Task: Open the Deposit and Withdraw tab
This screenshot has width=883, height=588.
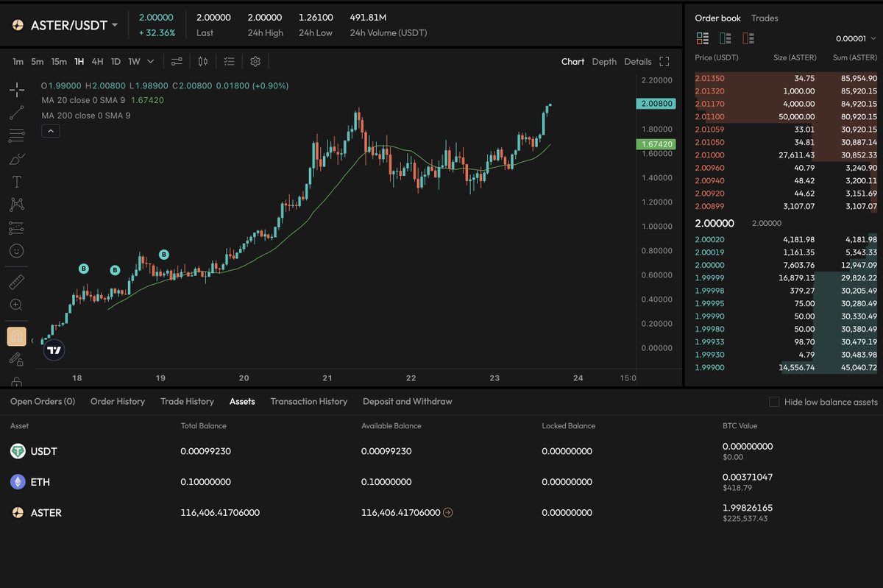Action: pos(408,402)
